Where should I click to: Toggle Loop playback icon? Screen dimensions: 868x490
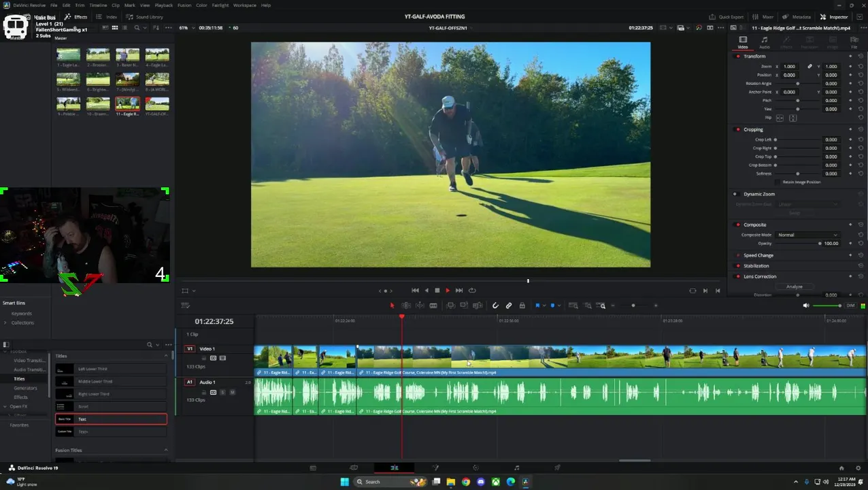(472, 291)
